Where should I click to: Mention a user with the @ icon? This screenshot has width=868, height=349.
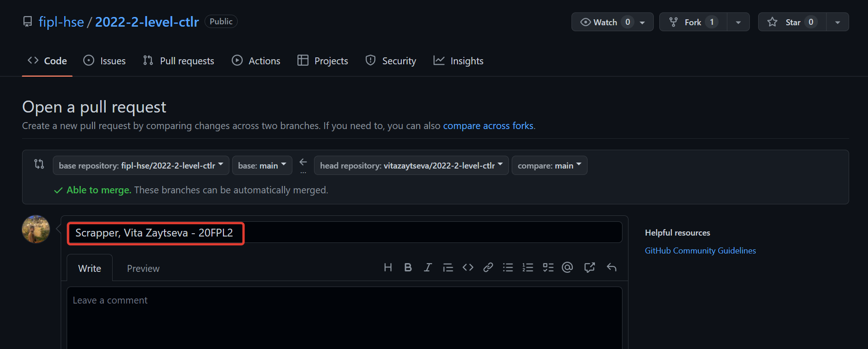click(x=567, y=267)
